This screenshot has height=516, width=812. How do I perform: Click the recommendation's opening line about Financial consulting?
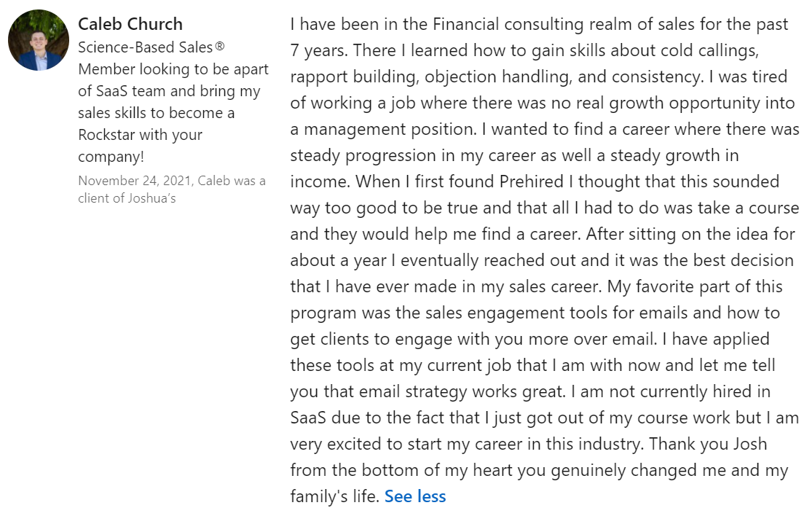tap(539, 24)
